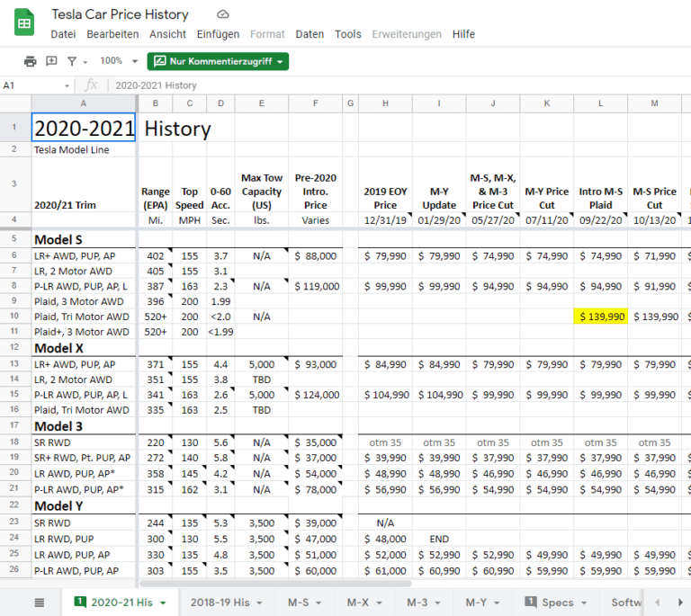The image size is (691, 616).
Task: Check the cloud save status icon
Action: 223,14
